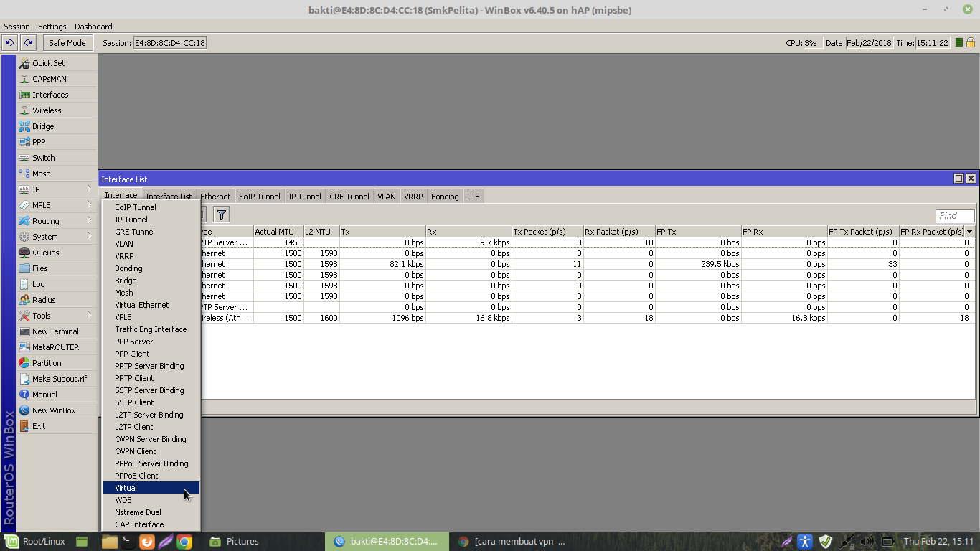Click the Session MAC address field

170,43
